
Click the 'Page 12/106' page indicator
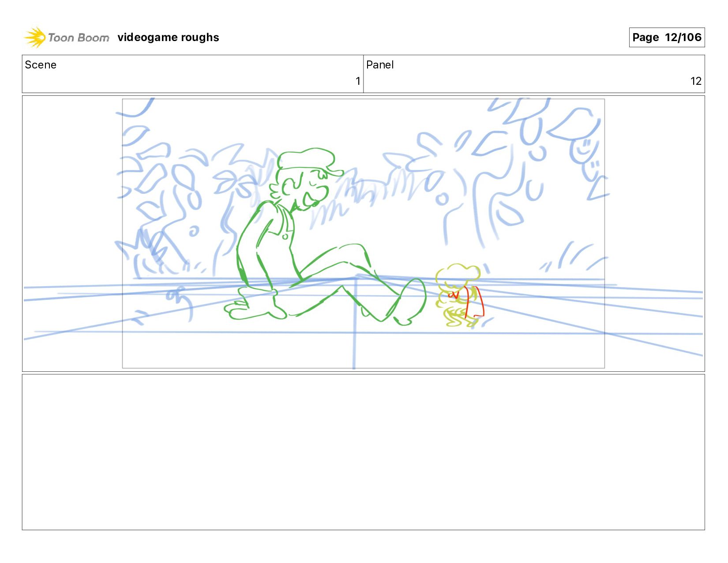tap(667, 37)
